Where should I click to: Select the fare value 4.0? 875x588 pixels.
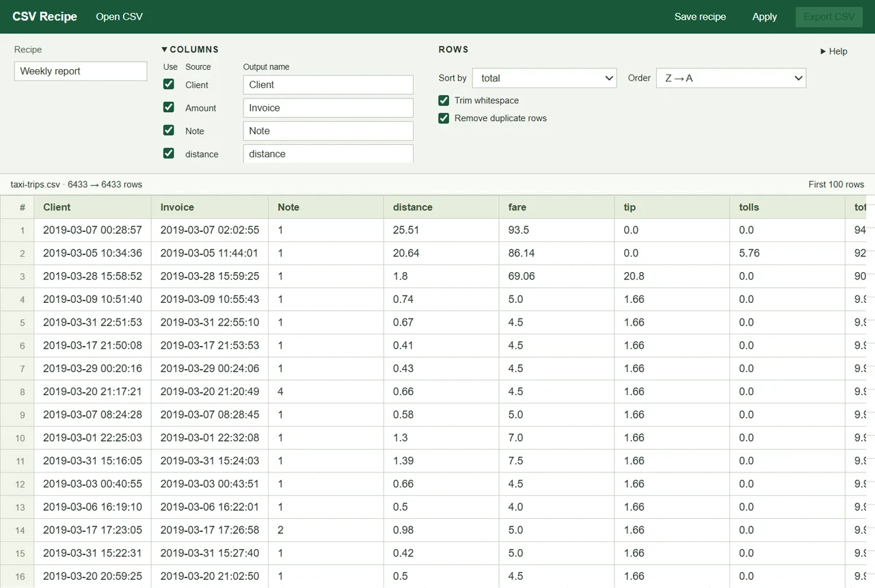point(557,507)
